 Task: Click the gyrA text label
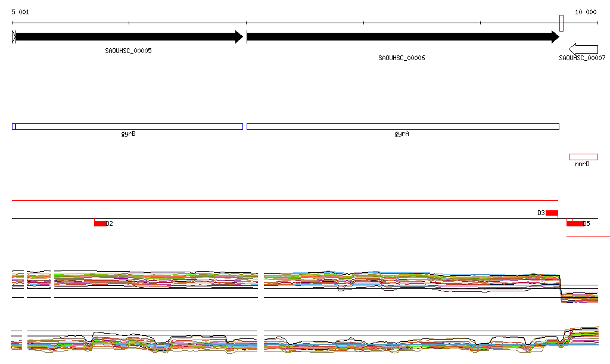[x=402, y=134]
